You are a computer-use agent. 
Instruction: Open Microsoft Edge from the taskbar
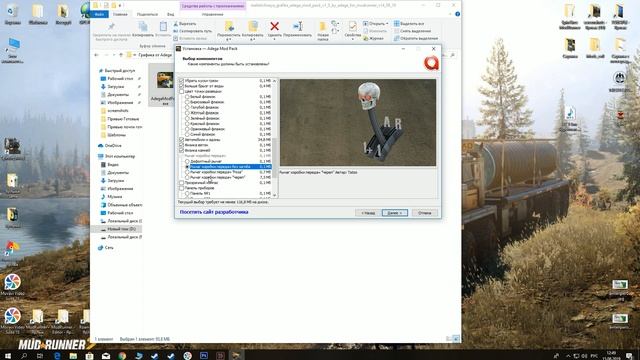pos(57,356)
